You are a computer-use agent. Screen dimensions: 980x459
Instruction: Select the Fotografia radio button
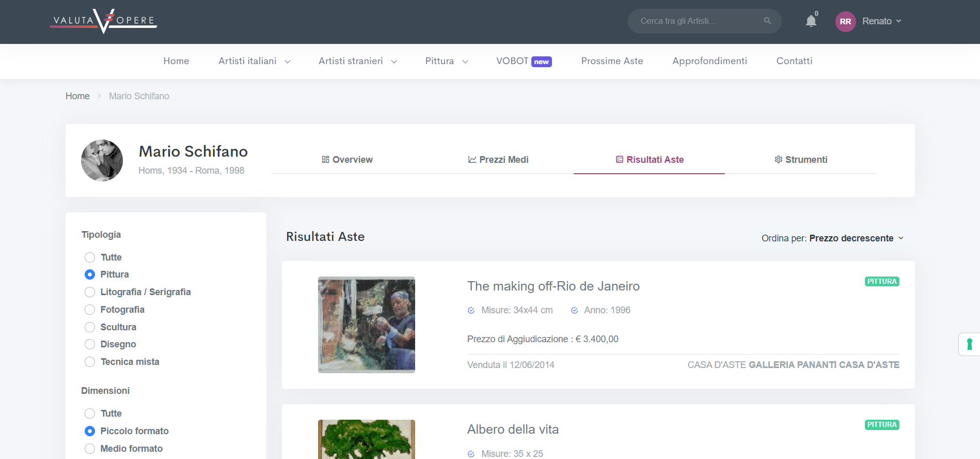[x=90, y=310]
